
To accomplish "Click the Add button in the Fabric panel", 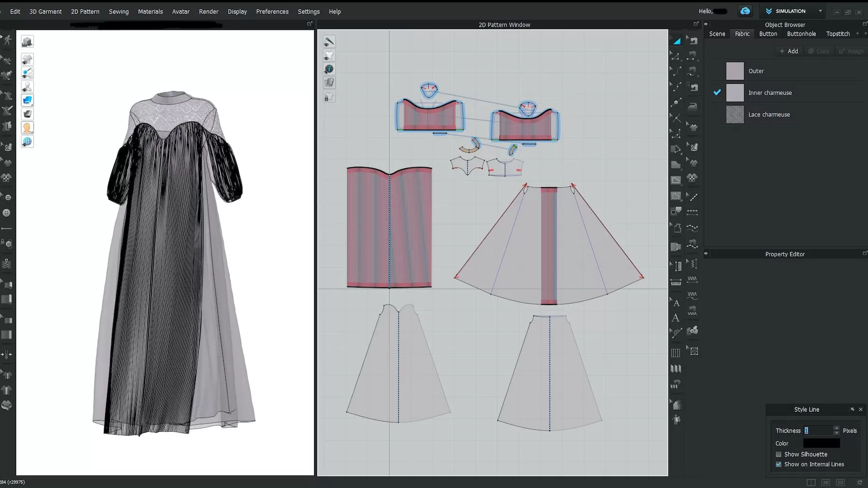I will pos(789,51).
